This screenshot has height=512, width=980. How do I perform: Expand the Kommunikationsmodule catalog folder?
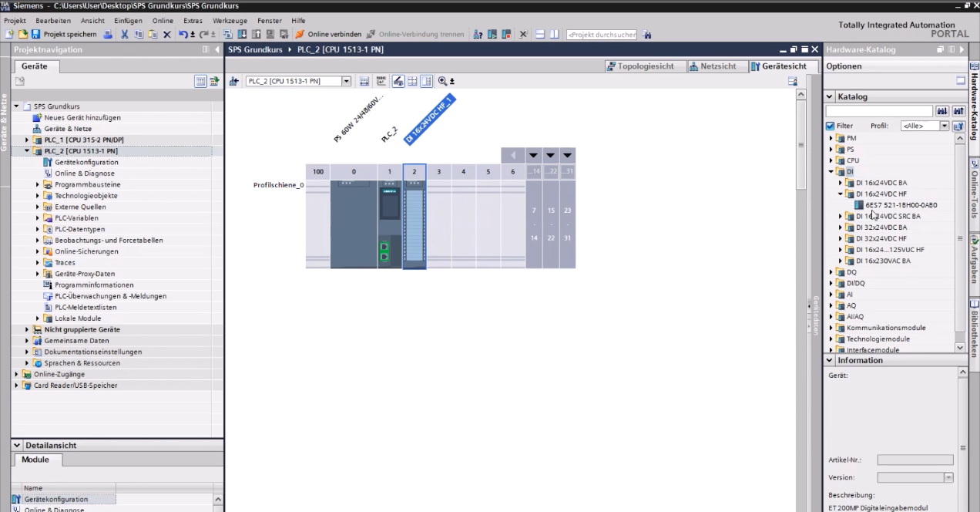point(831,328)
